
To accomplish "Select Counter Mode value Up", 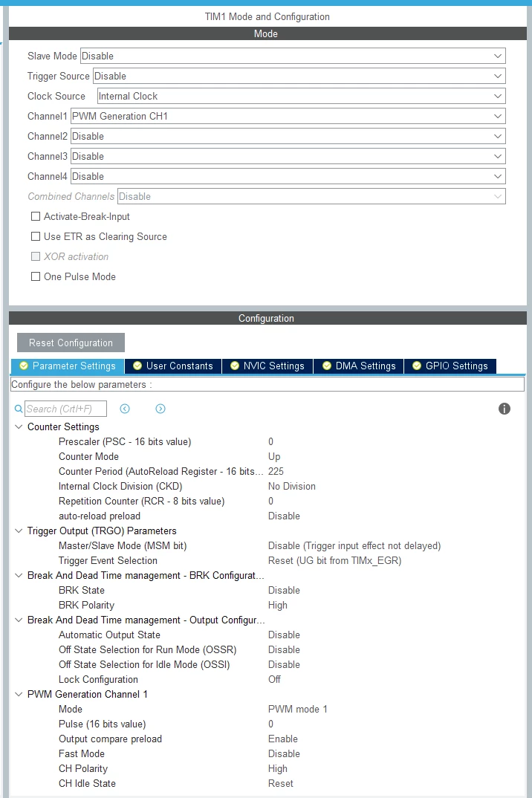I will (274, 456).
